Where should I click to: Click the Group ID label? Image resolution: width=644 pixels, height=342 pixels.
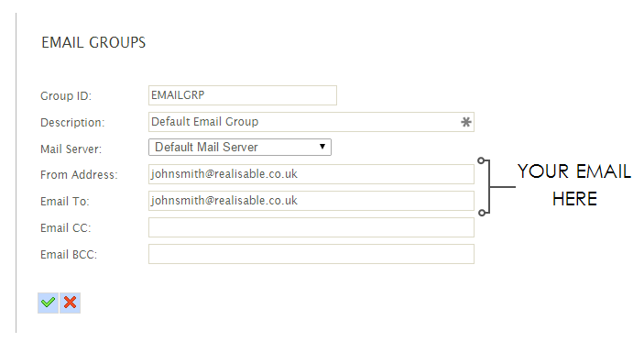tap(66, 96)
